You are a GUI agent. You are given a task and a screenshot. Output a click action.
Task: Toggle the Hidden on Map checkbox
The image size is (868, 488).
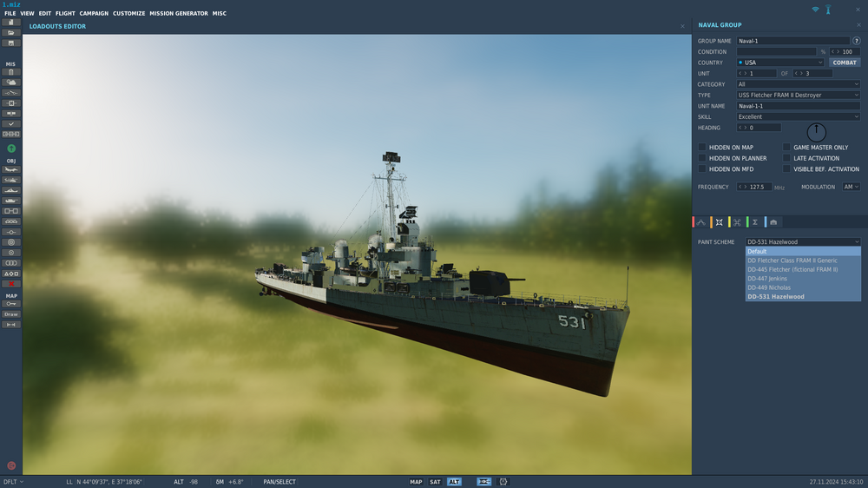[702, 148]
